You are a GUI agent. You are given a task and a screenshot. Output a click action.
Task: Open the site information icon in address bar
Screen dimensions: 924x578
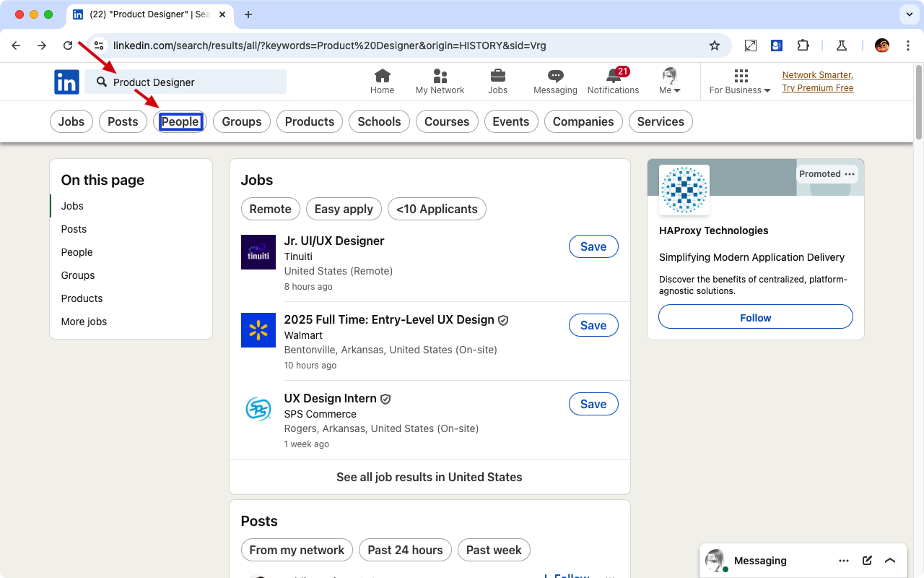[100, 46]
